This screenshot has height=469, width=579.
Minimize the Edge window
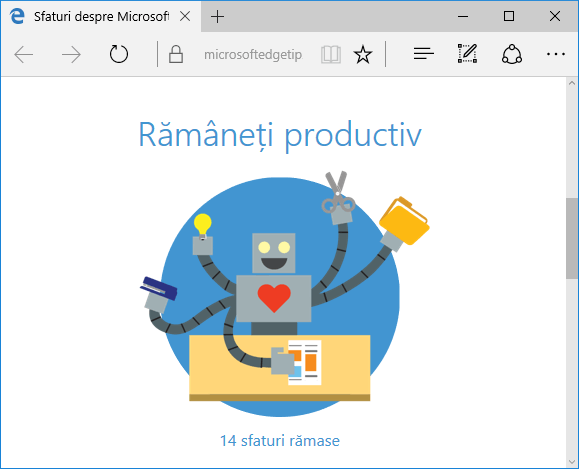click(463, 16)
